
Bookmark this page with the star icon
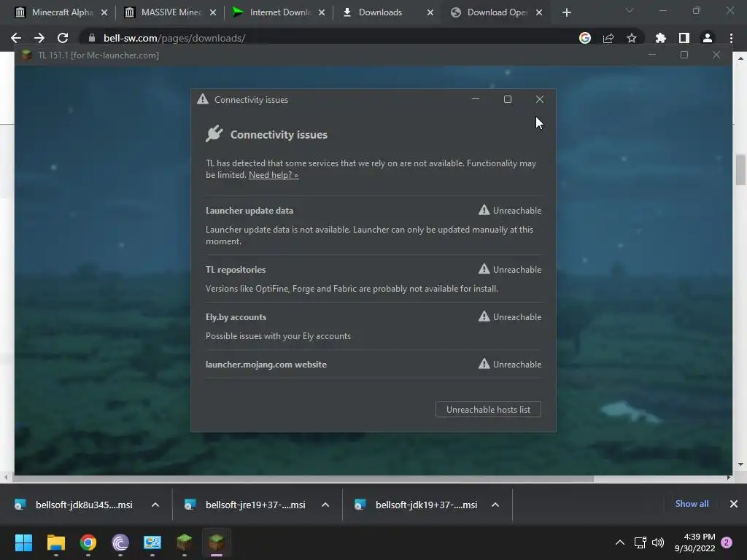pos(632,38)
